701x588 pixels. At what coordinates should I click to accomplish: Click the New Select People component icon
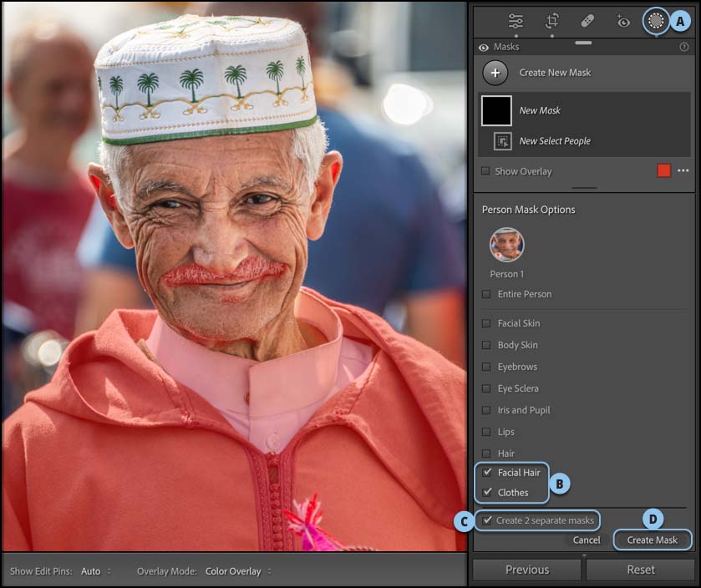click(x=502, y=141)
